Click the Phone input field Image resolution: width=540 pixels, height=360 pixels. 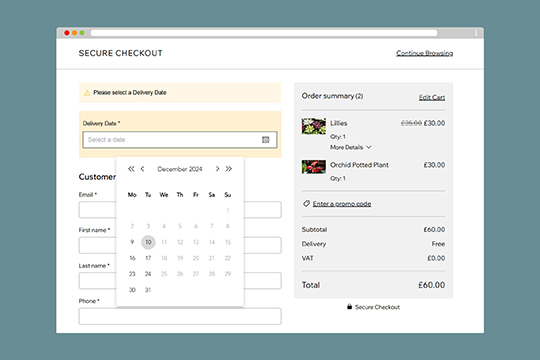pyautogui.click(x=180, y=316)
